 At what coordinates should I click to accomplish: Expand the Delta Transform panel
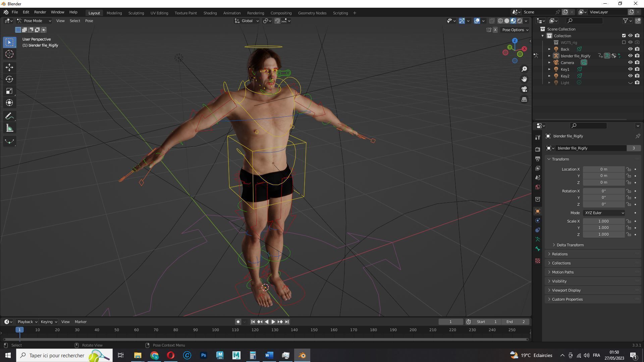570,245
